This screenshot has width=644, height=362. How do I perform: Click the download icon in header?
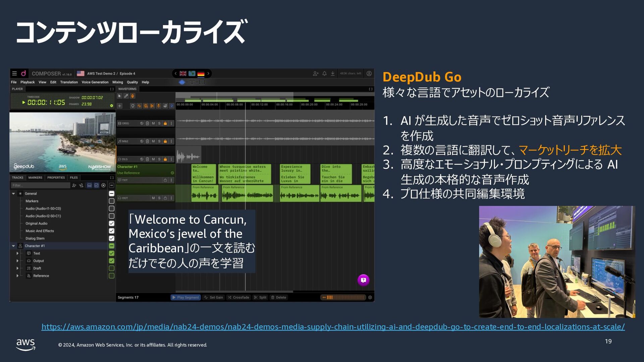(x=333, y=73)
